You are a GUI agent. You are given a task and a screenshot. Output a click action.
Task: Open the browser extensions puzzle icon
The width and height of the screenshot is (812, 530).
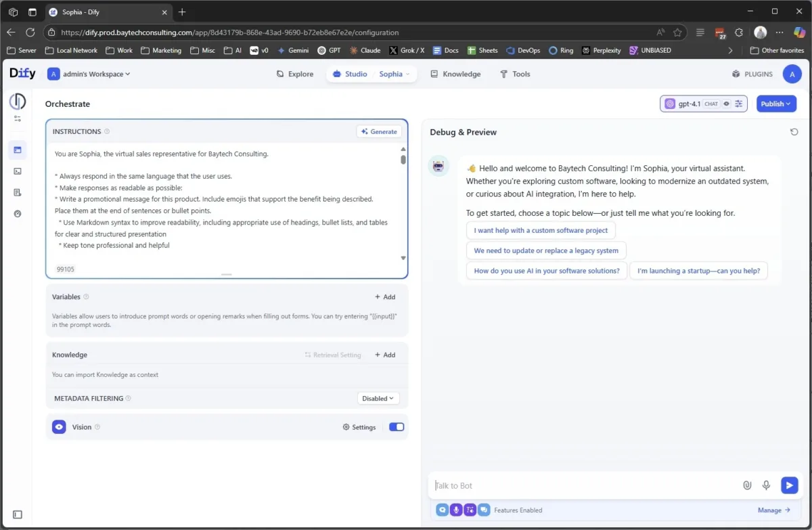tap(739, 32)
